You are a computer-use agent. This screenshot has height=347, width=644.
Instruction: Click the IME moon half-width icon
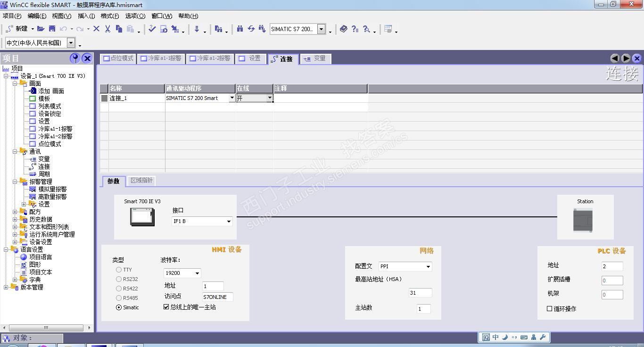(x=505, y=337)
